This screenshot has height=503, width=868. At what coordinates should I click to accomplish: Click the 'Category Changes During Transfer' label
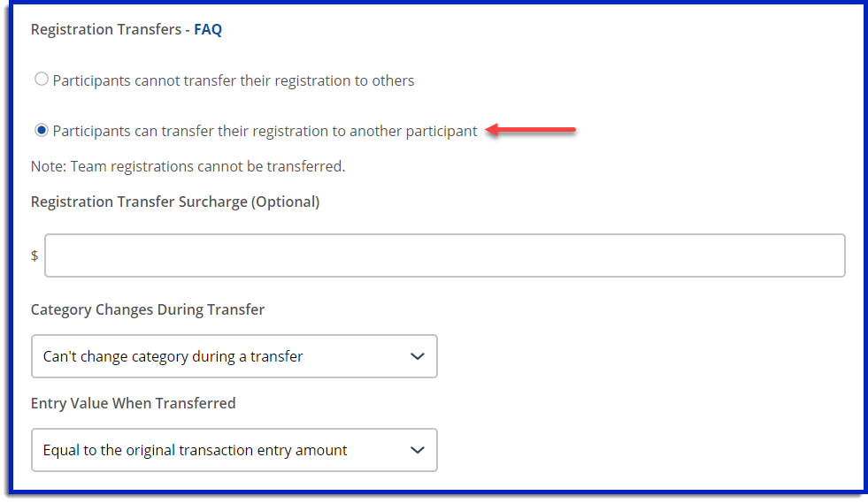(148, 309)
